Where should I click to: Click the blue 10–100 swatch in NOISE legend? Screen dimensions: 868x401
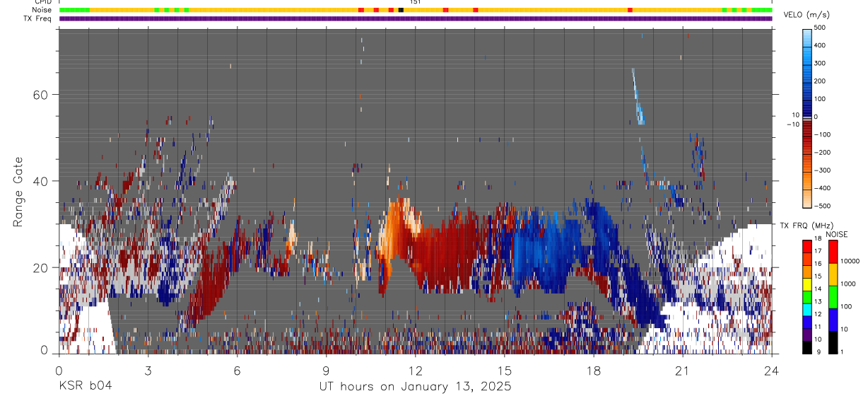coord(833,319)
